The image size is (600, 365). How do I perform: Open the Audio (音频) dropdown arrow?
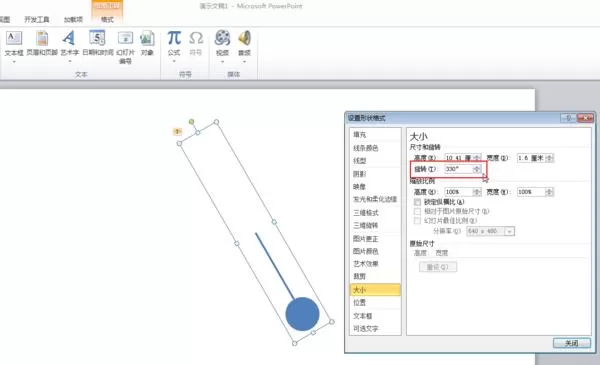click(244, 61)
